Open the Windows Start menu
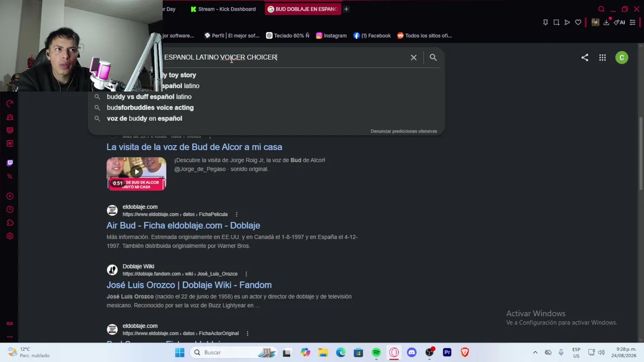This screenshot has width=644, height=362. 180,352
